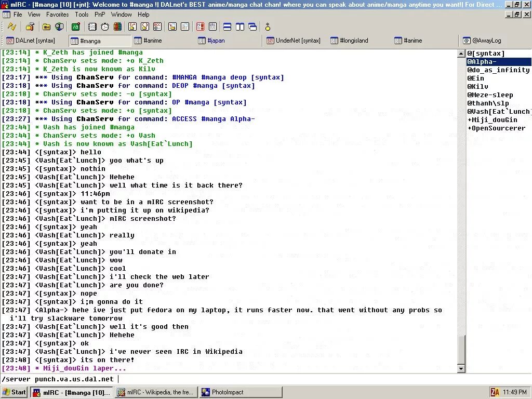Click the MDI window icon beside File menu
Screen dimensions: 532x399
coord(6,15)
